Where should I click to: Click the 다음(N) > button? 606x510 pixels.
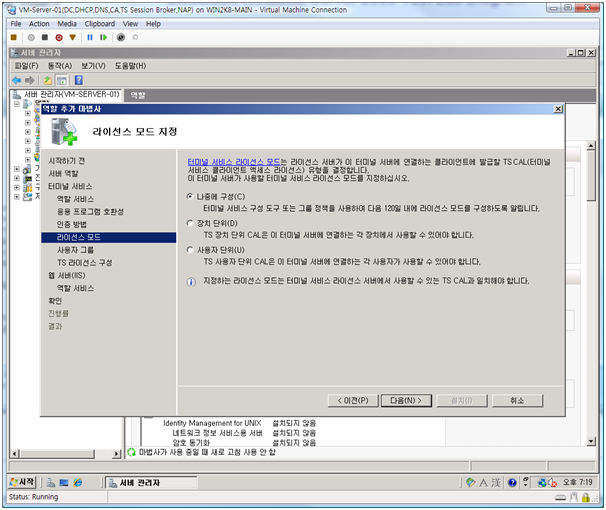pyautogui.click(x=406, y=401)
